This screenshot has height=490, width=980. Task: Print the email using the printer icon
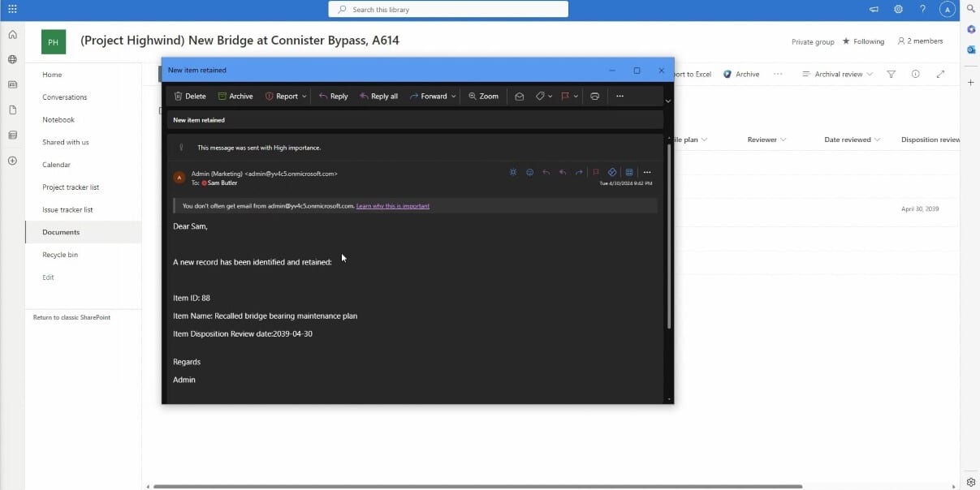(x=595, y=96)
